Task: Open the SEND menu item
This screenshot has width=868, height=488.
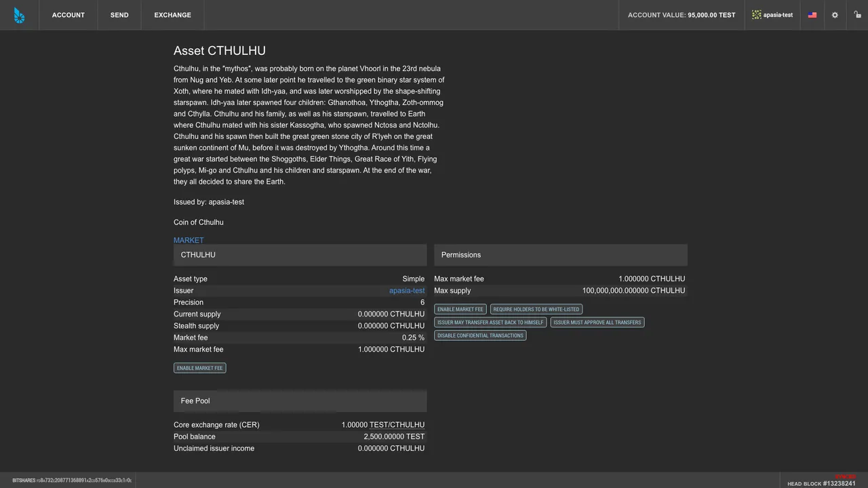Action: pos(119,15)
